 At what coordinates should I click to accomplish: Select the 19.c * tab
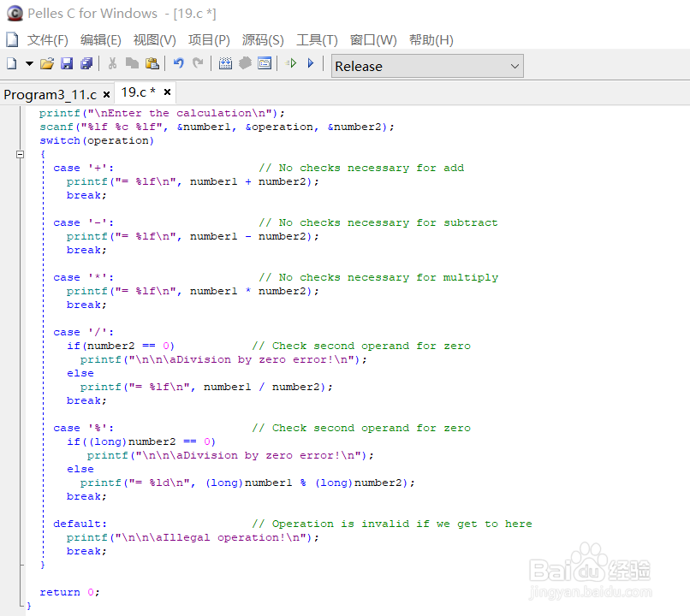(138, 92)
